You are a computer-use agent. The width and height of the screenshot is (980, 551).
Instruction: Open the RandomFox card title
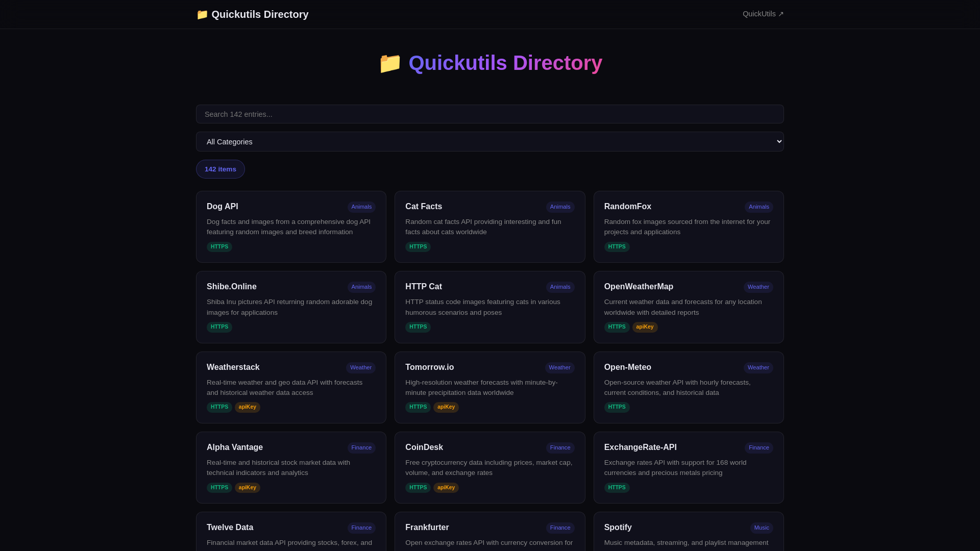coord(628,207)
